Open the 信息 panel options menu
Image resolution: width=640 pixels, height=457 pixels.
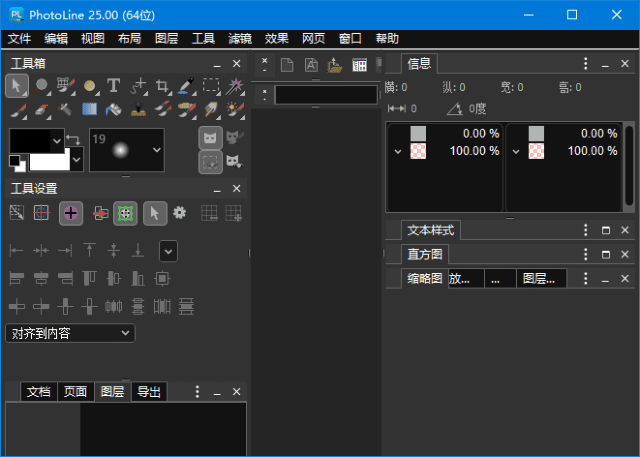tap(584, 63)
